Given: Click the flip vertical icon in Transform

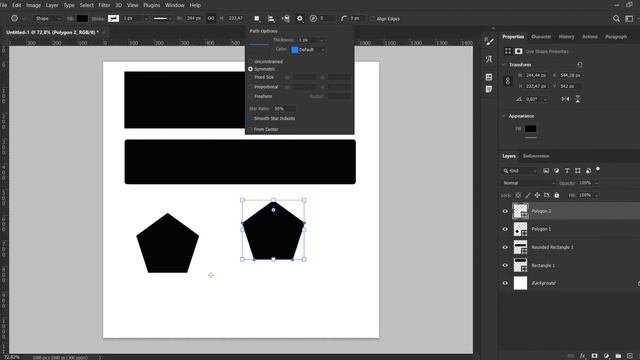Looking at the screenshot, I should 578,99.
